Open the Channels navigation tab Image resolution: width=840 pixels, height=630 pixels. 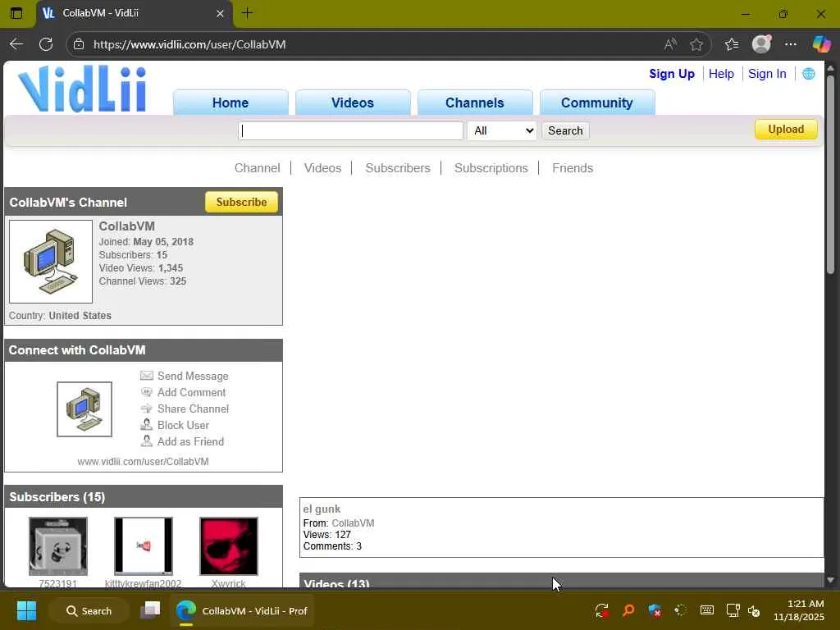tap(475, 103)
